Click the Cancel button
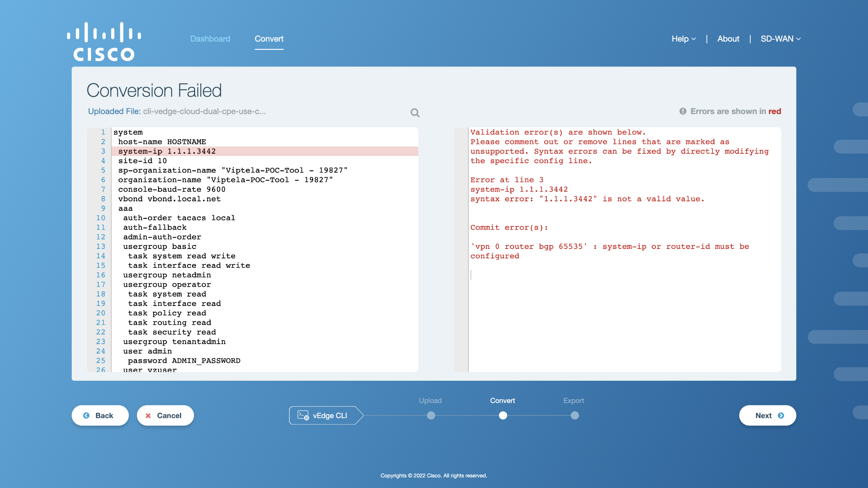 [x=165, y=415]
